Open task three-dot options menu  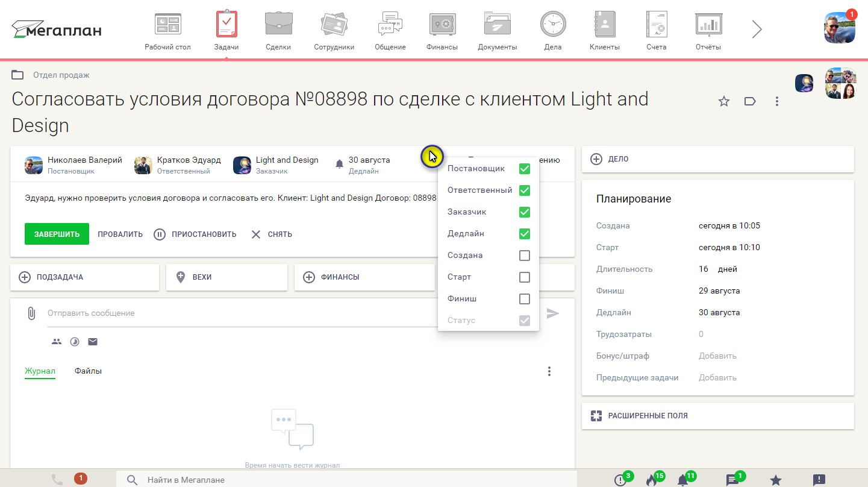(x=777, y=101)
